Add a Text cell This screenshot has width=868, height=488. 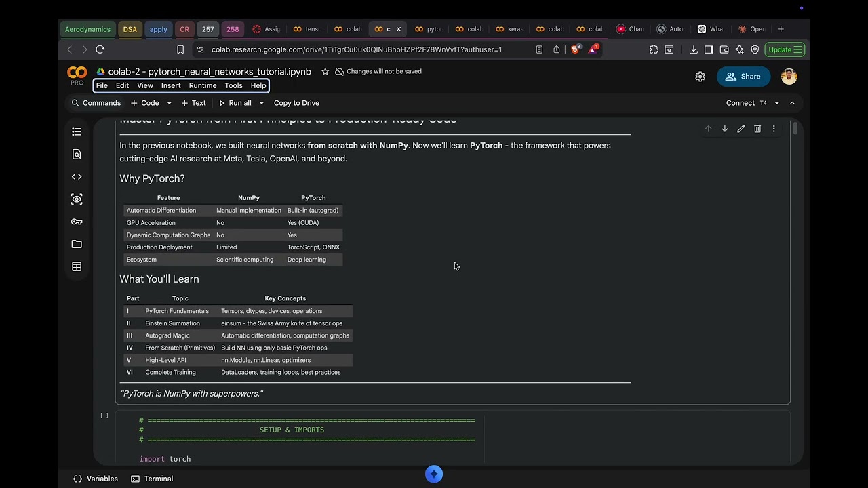[x=193, y=103]
